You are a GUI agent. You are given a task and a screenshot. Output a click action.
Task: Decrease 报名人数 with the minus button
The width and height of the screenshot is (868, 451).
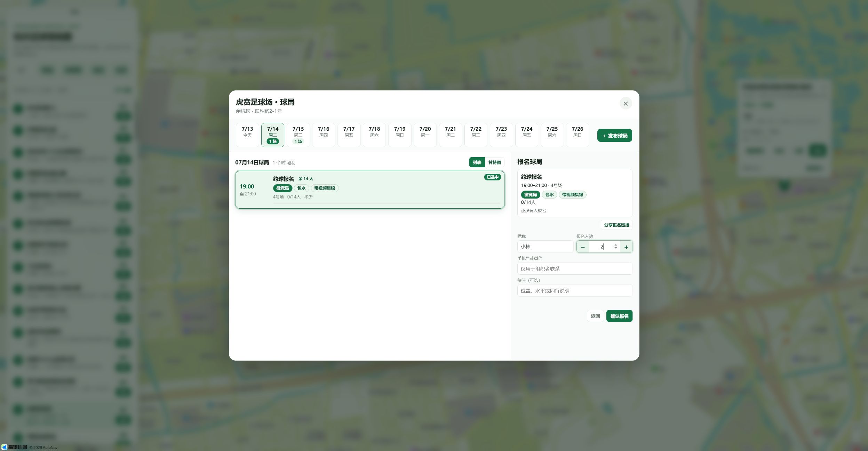pos(583,247)
